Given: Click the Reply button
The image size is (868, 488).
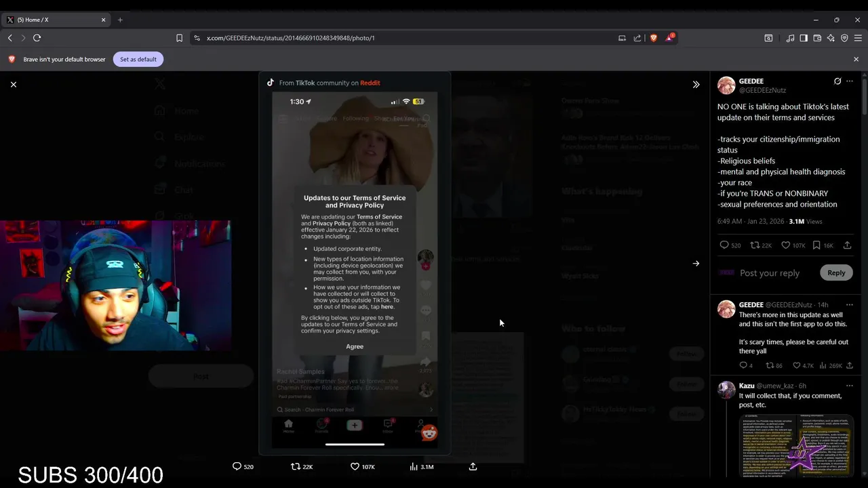Looking at the screenshot, I should click(x=836, y=272).
